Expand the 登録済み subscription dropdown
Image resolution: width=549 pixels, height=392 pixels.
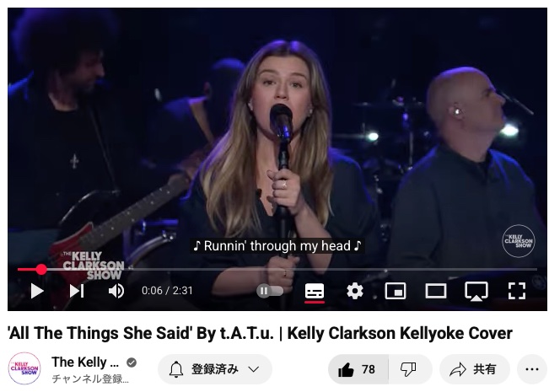(x=215, y=369)
